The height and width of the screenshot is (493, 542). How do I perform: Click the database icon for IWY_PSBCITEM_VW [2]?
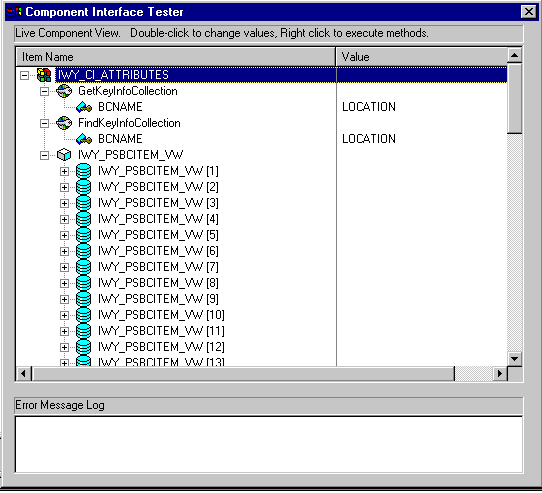click(83, 187)
